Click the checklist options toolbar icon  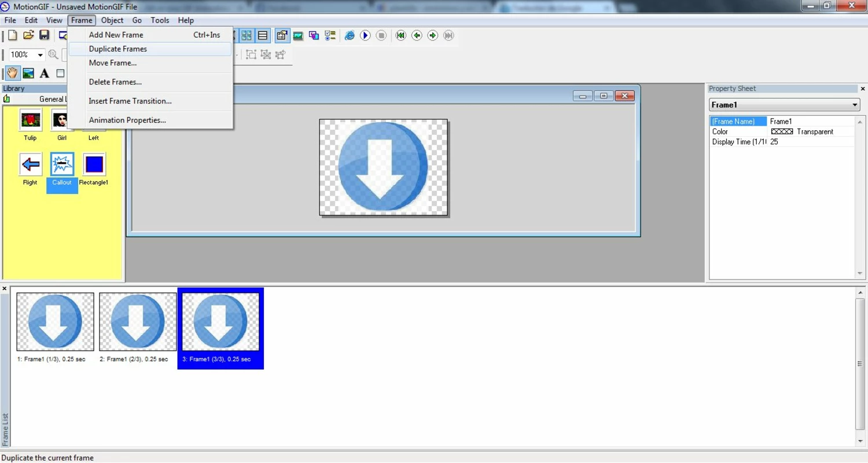click(330, 35)
